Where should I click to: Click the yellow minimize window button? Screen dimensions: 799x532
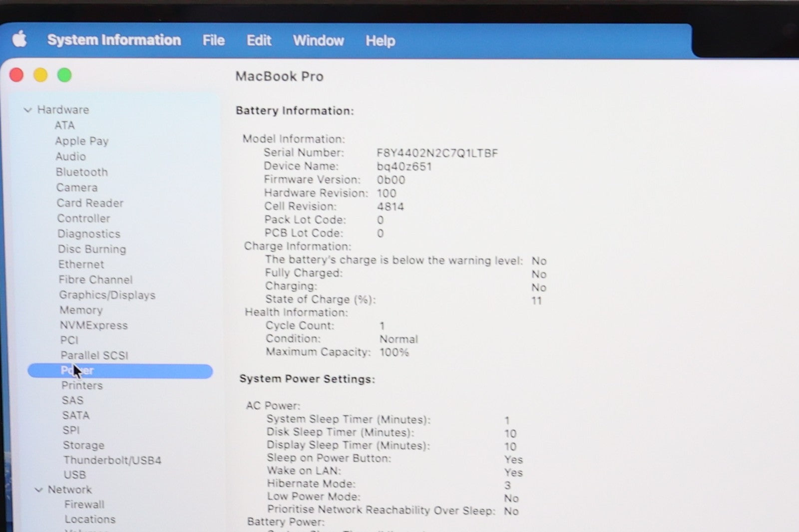40,75
